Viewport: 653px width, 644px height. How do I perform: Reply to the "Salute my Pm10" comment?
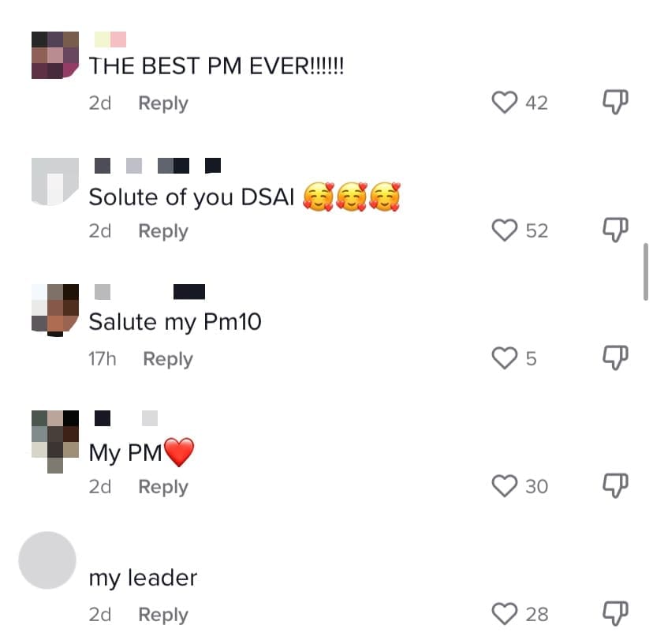[x=168, y=359]
